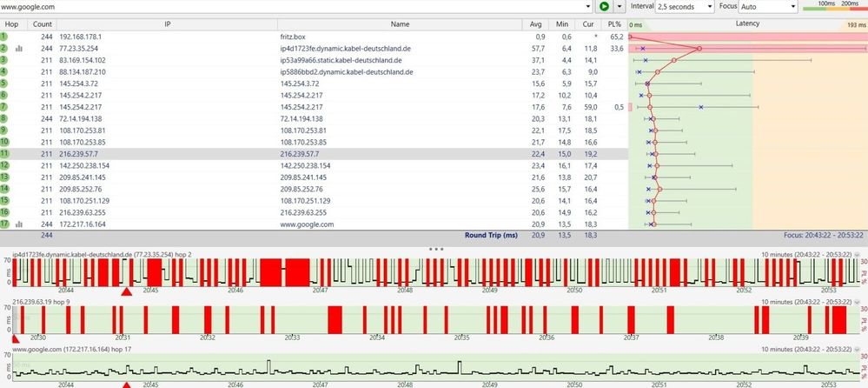Sort by the PL% column header

pos(615,25)
